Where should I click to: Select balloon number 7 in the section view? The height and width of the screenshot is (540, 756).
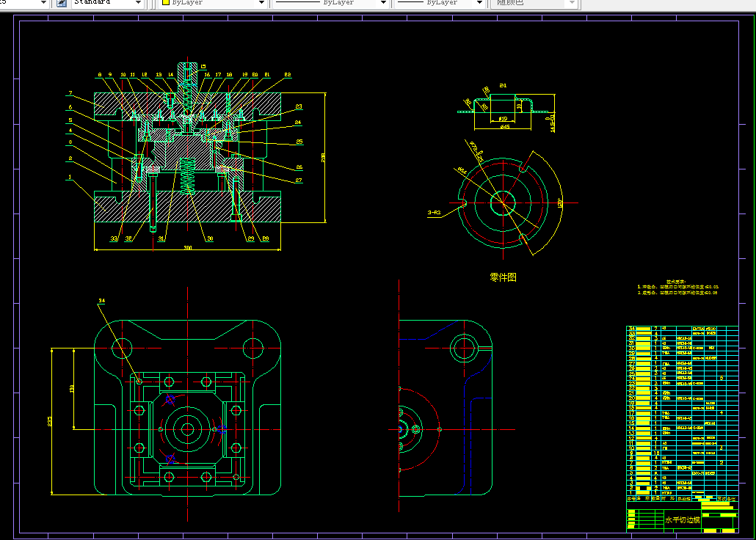[x=70, y=93]
